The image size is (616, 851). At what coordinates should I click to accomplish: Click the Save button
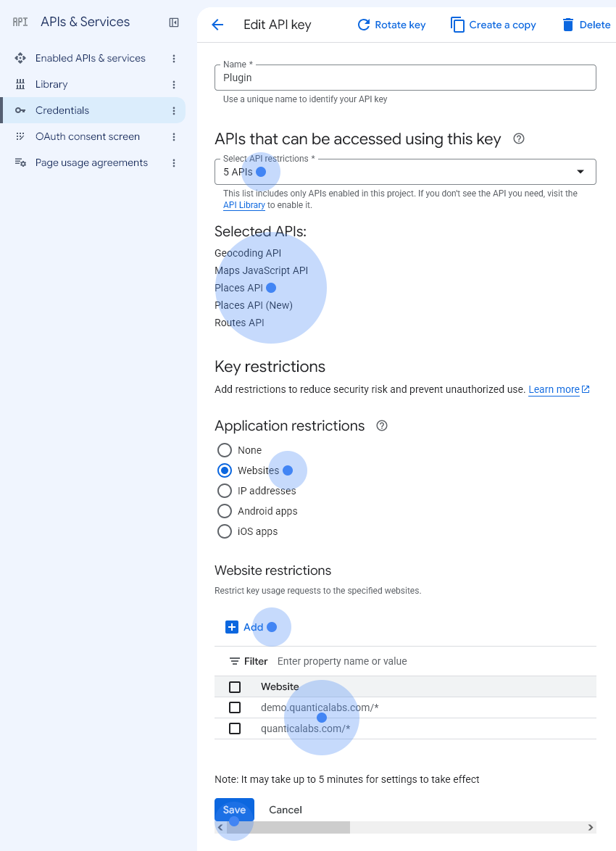point(235,810)
